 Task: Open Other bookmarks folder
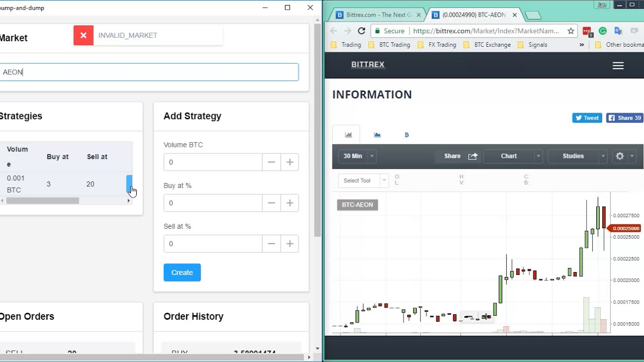click(x=619, y=45)
